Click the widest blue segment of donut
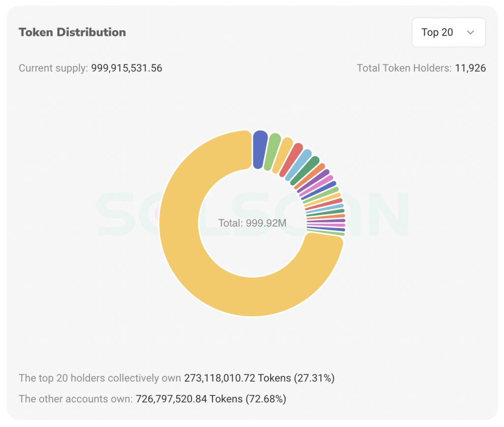The image size is (504, 427). [259, 149]
